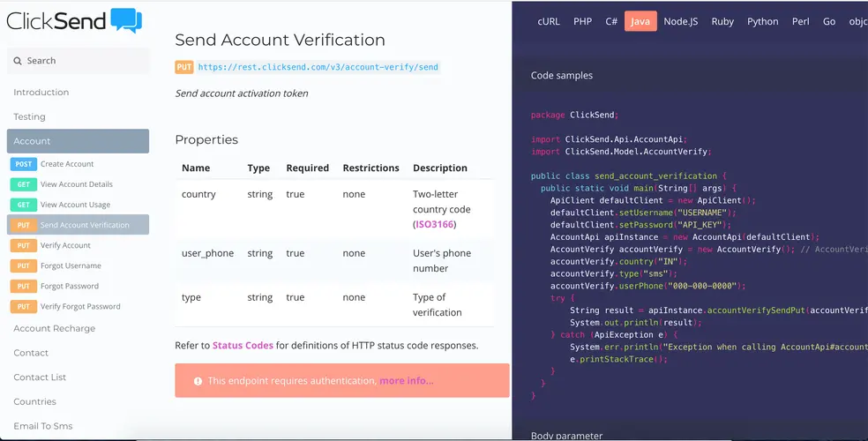The width and height of the screenshot is (868, 441).
Task: Click the Required column header
Action: (307, 168)
